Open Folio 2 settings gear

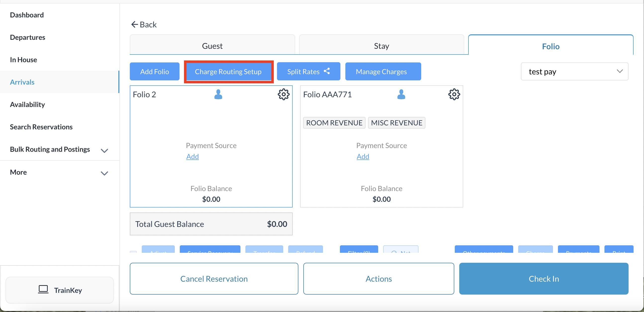(283, 94)
